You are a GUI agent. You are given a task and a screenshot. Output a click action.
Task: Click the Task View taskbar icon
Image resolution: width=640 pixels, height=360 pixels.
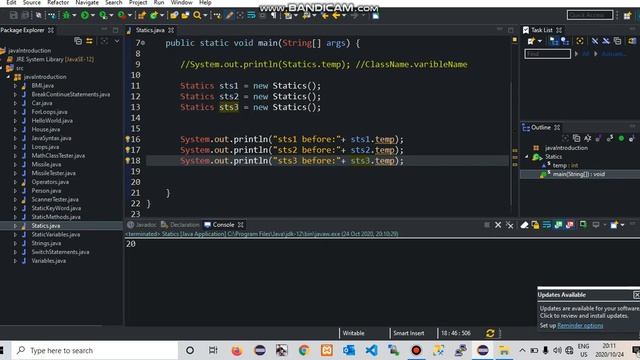[x=213, y=351]
